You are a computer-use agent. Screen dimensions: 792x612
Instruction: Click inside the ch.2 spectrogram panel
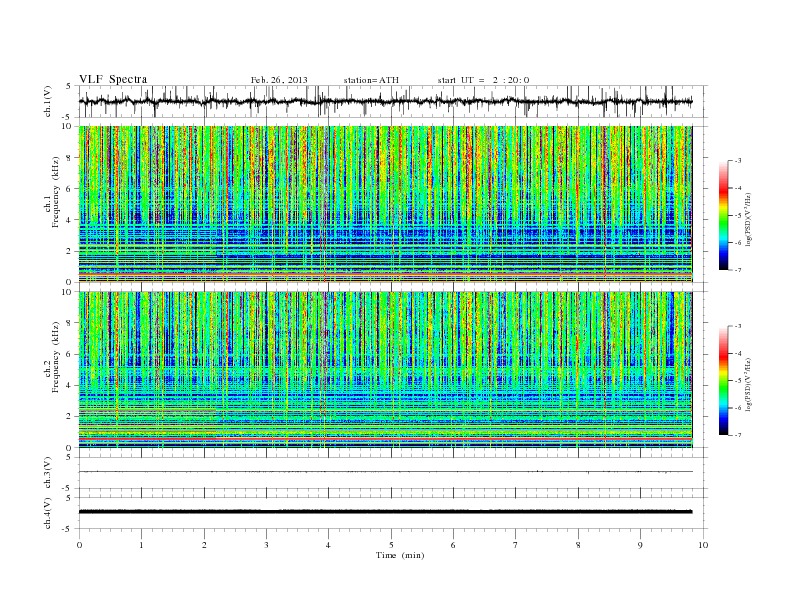tap(385, 369)
